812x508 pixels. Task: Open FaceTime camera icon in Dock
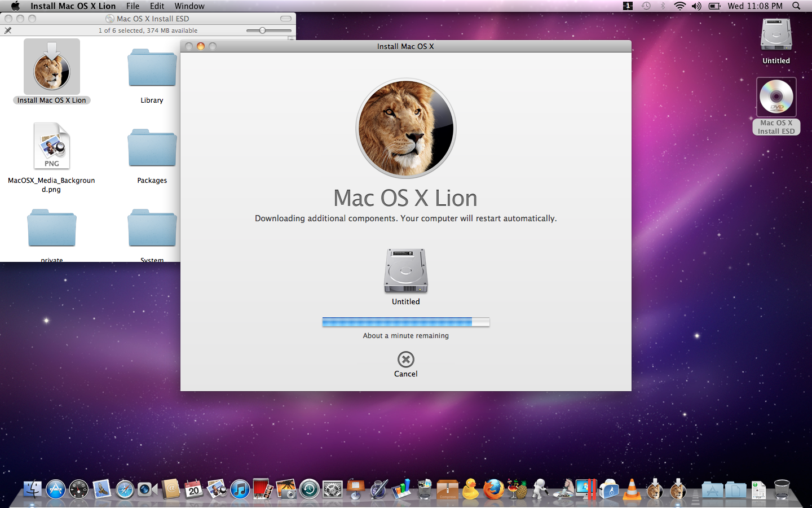click(x=147, y=489)
